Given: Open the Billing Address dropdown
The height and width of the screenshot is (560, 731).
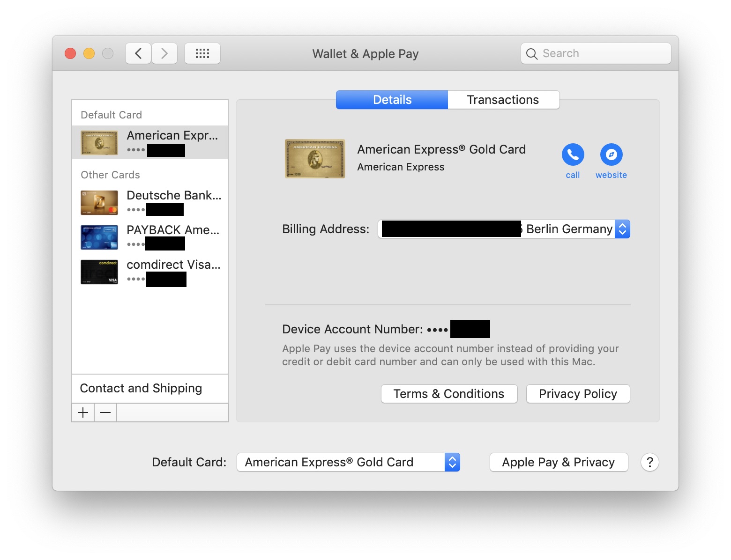Looking at the screenshot, I should 504,229.
